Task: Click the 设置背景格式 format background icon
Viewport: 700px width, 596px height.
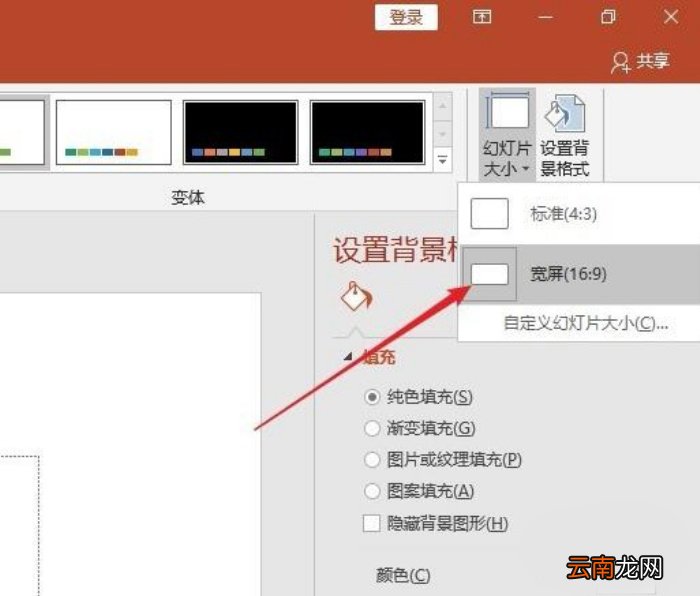Action: (x=565, y=135)
